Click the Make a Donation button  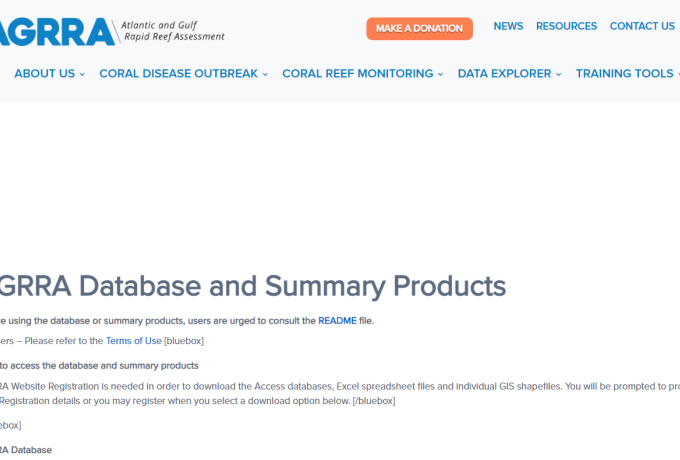pyautogui.click(x=419, y=28)
